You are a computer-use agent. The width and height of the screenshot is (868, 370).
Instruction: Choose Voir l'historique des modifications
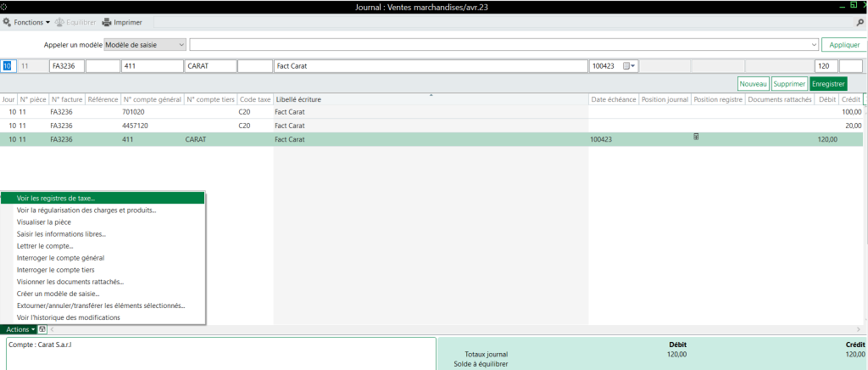coord(68,317)
